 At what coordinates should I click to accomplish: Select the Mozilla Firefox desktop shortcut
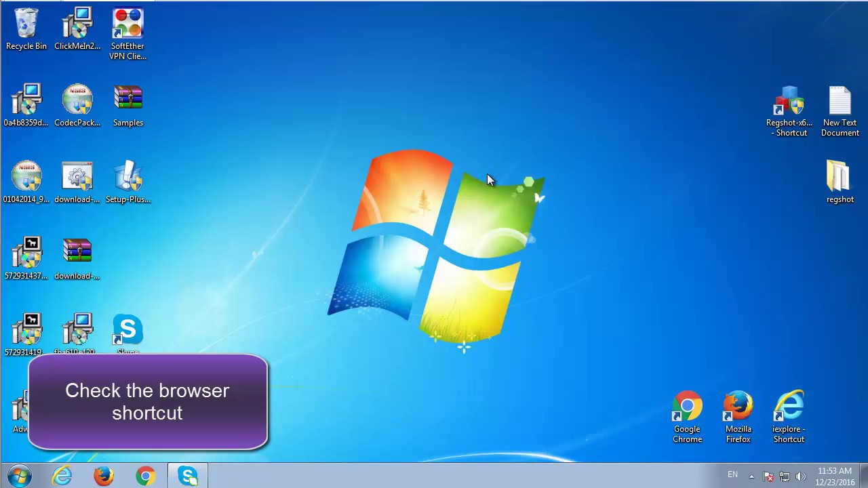coord(738,417)
